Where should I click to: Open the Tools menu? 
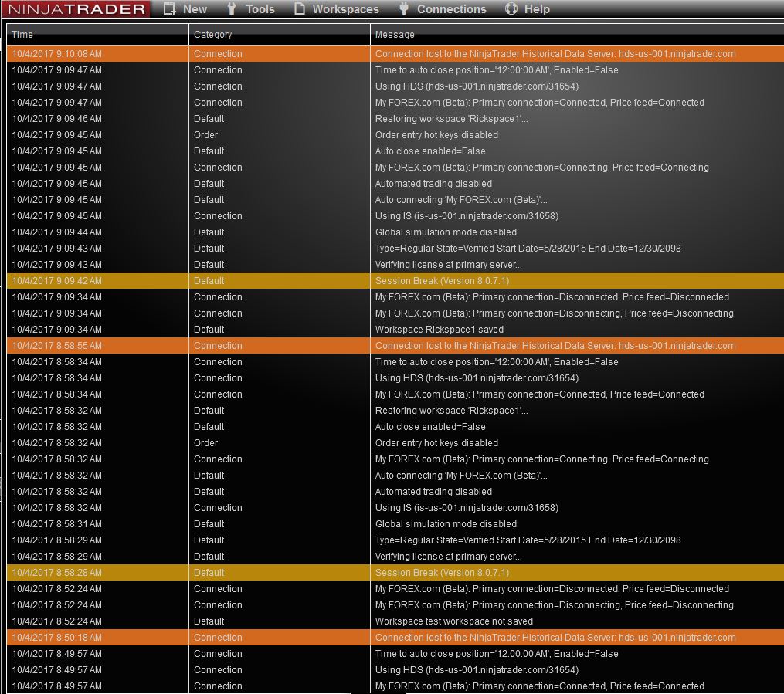tap(260, 9)
